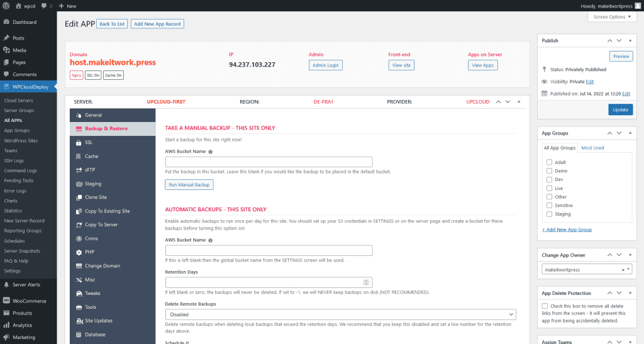Click the Media icon in sidebar
Image resolution: width=644 pixels, height=344 pixels.
(6, 50)
